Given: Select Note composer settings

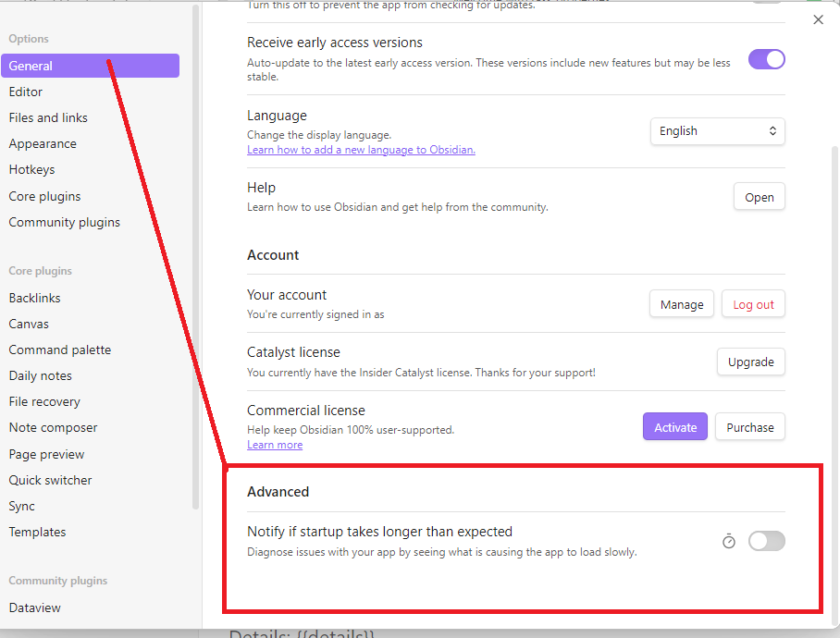Looking at the screenshot, I should (53, 428).
